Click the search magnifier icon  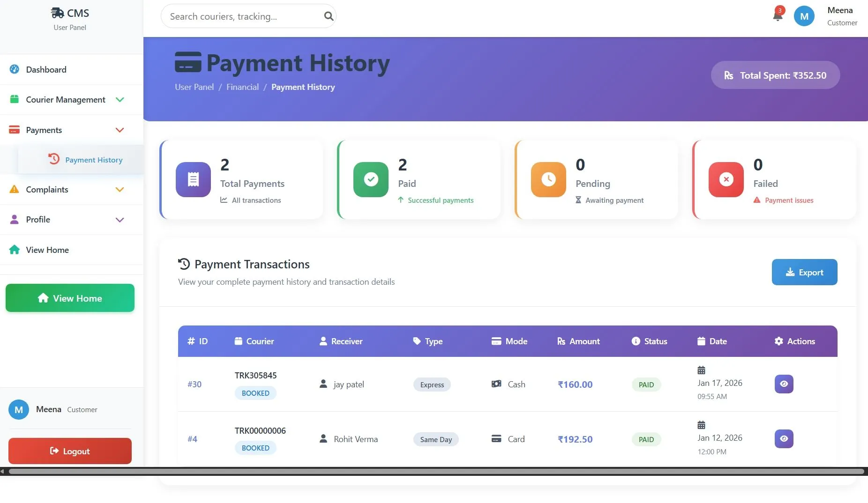[328, 16]
